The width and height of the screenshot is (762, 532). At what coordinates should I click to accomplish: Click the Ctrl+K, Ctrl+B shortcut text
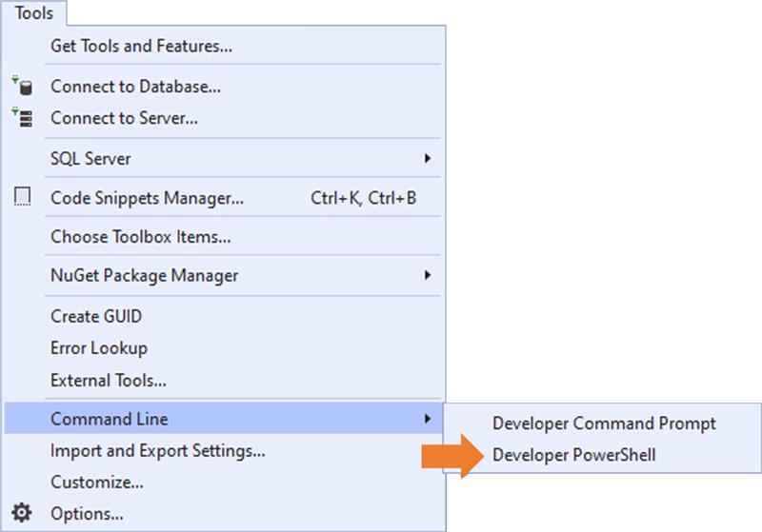363,198
